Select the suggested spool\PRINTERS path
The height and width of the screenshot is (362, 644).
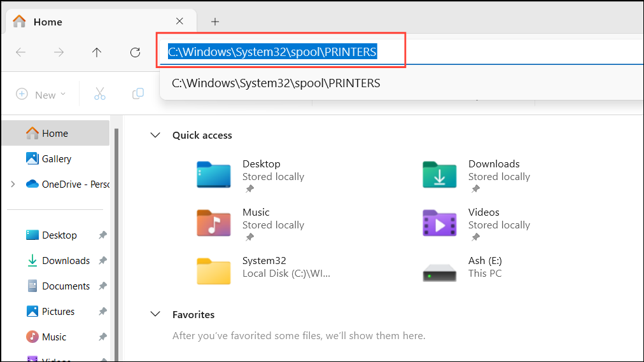click(x=276, y=83)
